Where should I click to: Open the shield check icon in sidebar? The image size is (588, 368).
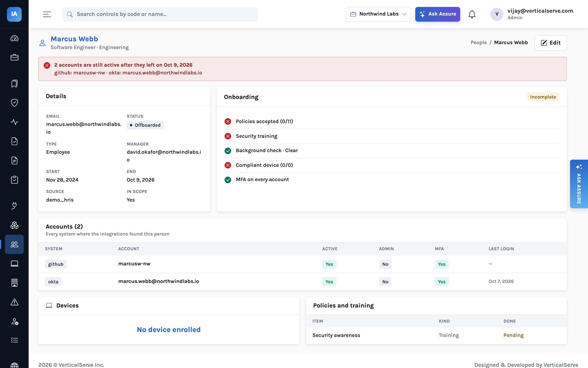tap(14, 103)
